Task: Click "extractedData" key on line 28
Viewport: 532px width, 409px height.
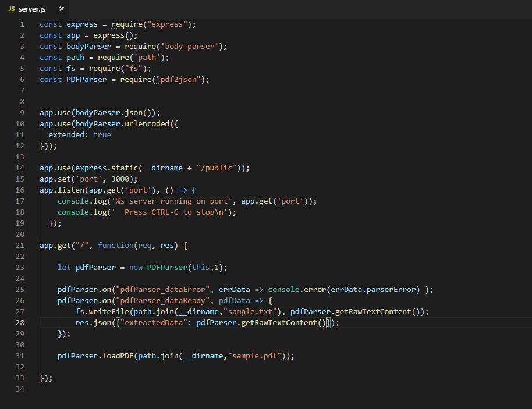Action: 154,323
